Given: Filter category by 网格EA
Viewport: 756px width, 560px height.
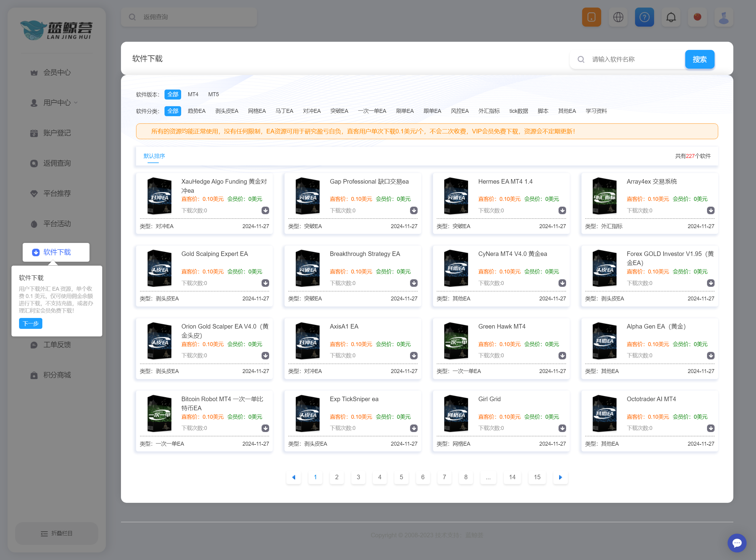Looking at the screenshot, I should tap(256, 111).
